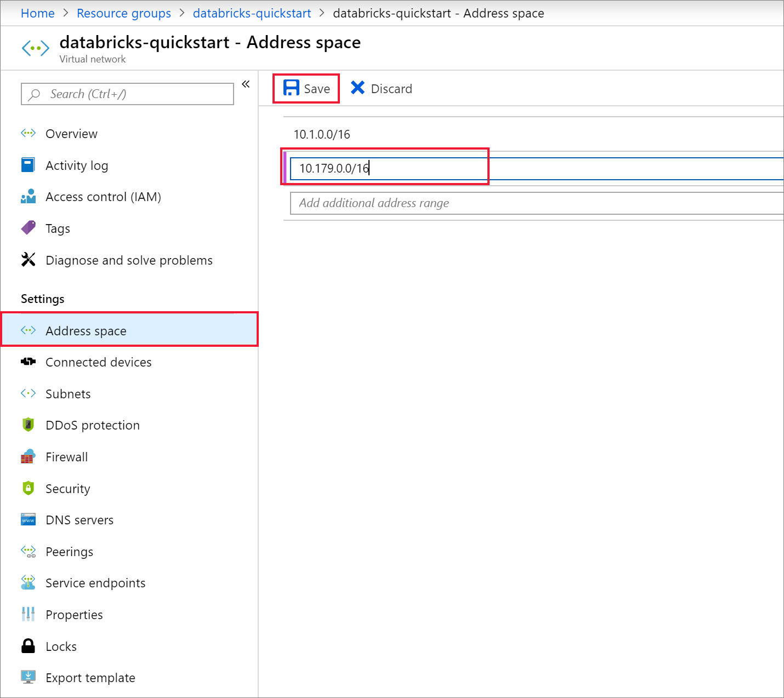Click the Discard X icon
The height and width of the screenshot is (698, 784).
point(358,88)
